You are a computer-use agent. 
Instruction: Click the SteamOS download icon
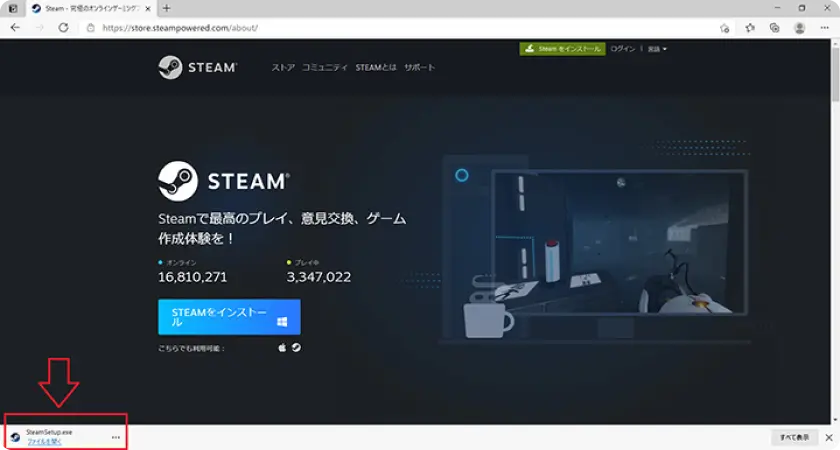pyautogui.click(x=296, y=348)
